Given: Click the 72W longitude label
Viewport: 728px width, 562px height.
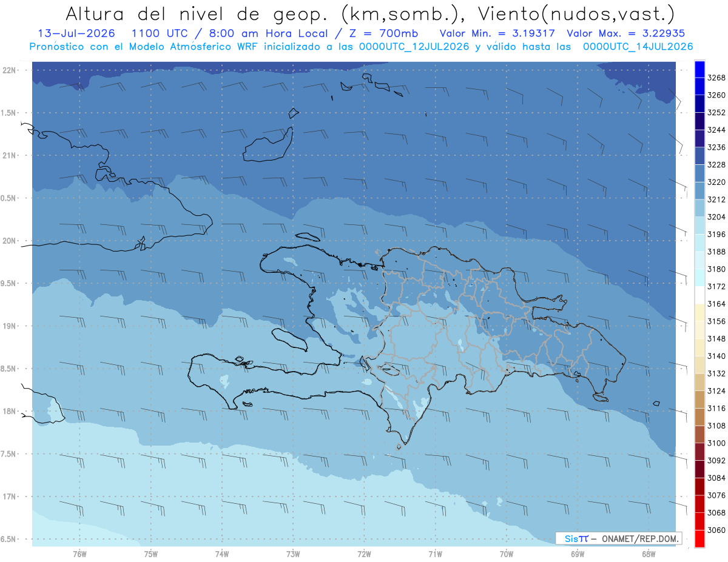Looking at the screenshot, I should click(x=365, y=554).
